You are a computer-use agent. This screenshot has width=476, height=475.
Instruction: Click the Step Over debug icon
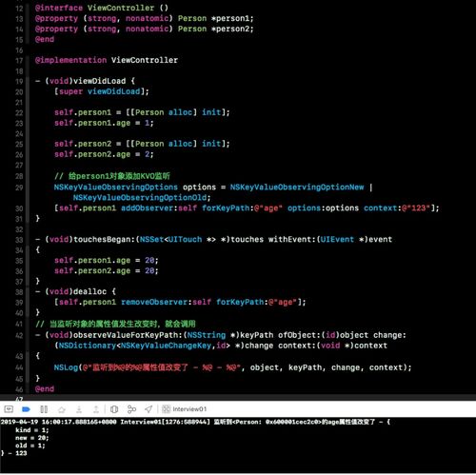point(62,409)
